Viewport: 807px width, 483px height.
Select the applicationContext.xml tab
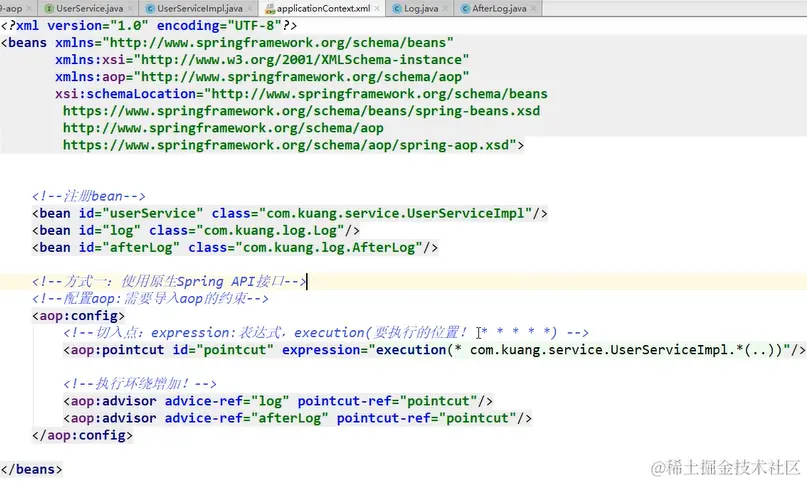pos(323,8)
